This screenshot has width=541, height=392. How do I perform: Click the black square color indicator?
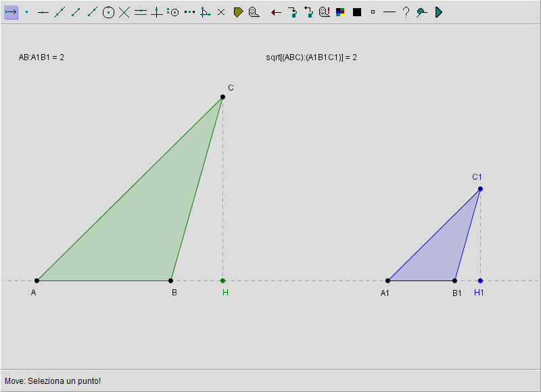pos(357,12)
